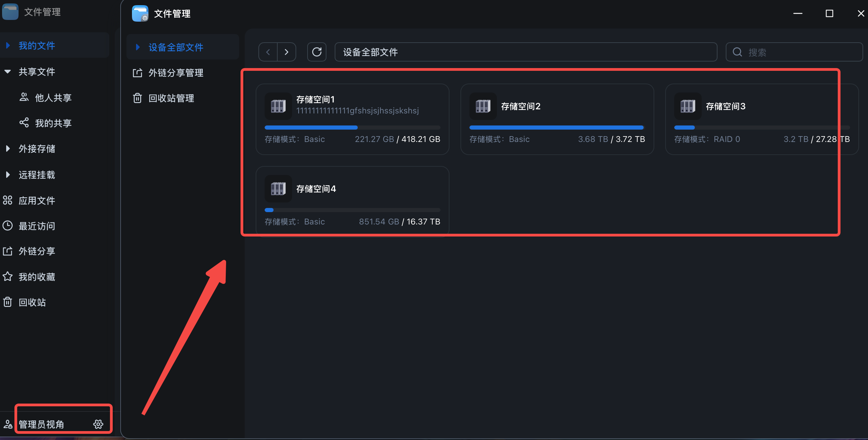Click the clock icon for 最近访问

[8, 226]
